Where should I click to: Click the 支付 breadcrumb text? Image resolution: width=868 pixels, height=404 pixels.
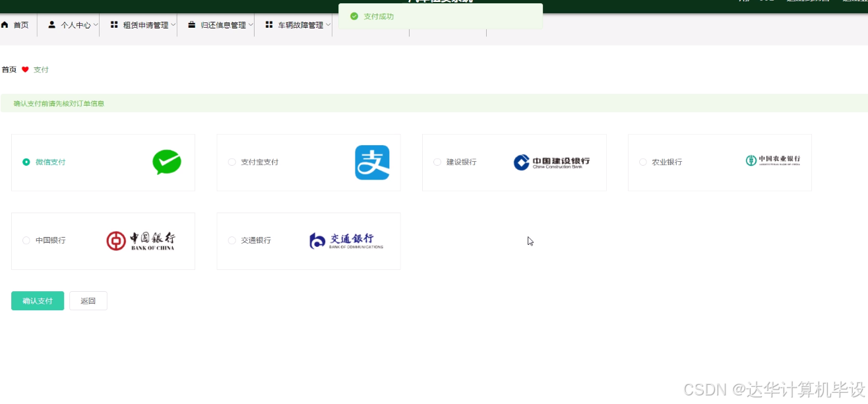[41, 69]
